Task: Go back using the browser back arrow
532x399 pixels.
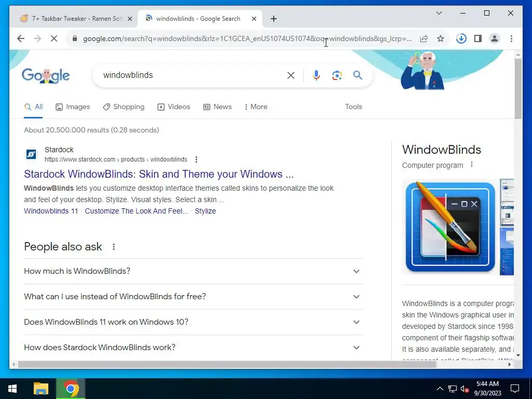Action: (21, 38)
